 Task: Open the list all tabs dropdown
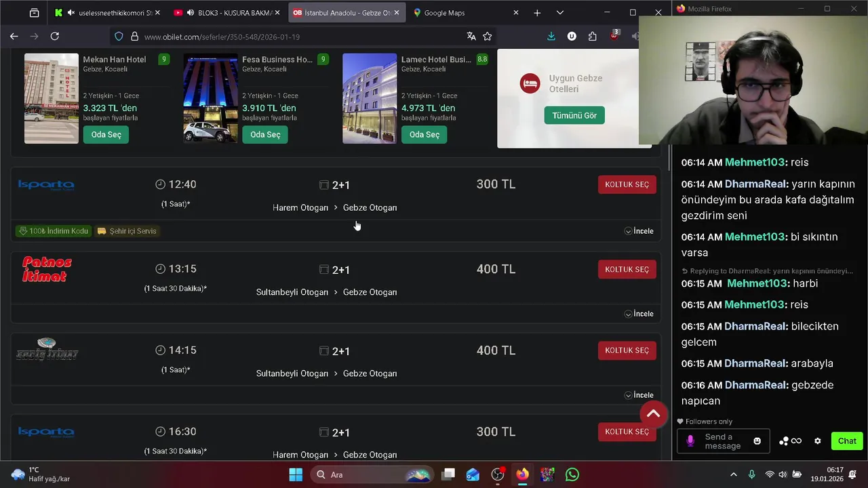[x=559, y=13]
